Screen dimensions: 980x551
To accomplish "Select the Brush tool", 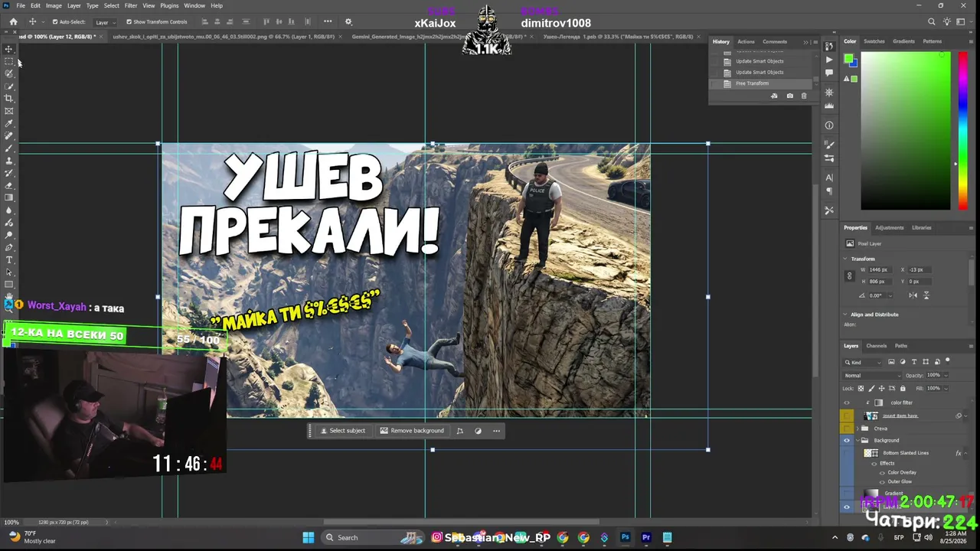I will coord(9,148).
